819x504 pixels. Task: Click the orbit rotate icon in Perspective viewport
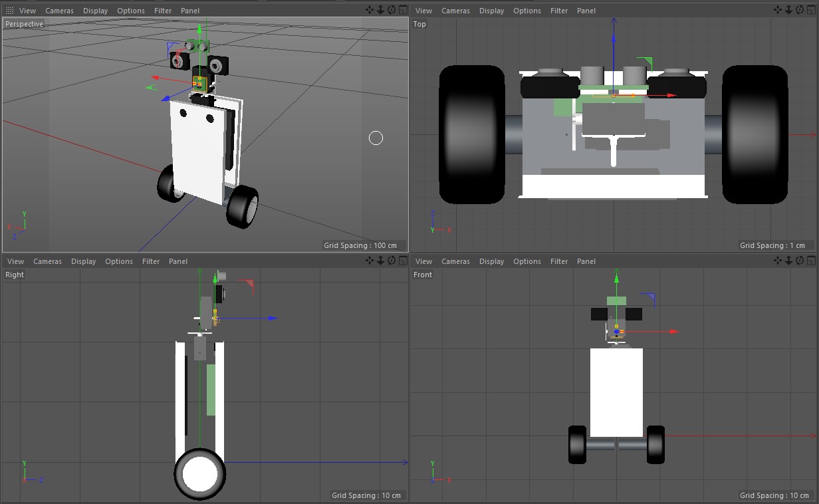pyautogui.click(x=392, y=10)
